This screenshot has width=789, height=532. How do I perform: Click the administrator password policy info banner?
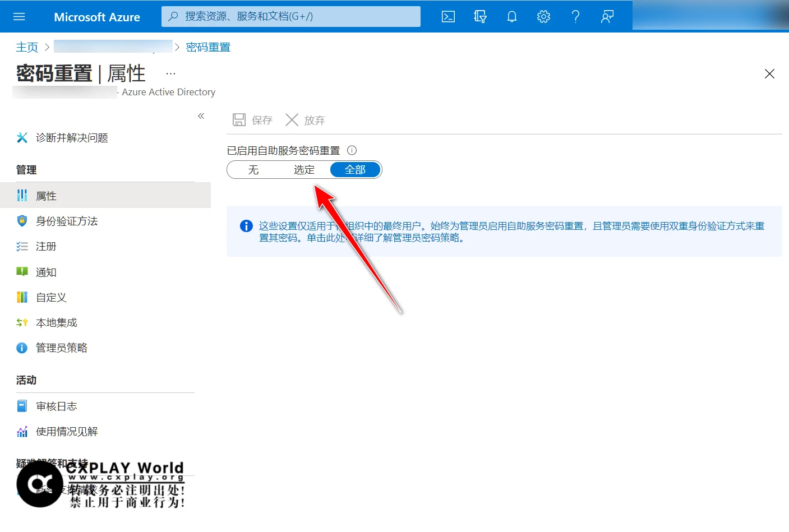tap(504, 232)
